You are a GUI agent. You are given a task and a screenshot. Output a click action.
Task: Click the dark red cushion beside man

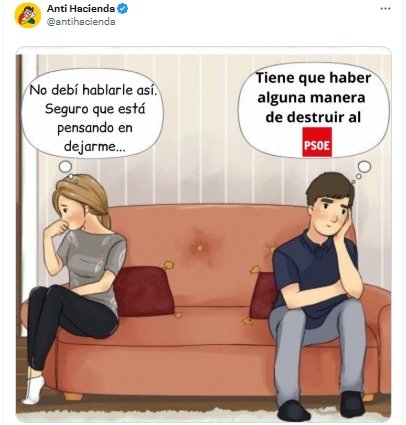click(263, 296)
